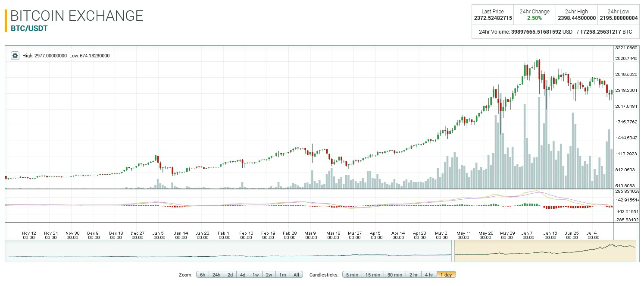Click the highlighted range window in the overview navigator
Viewport: 644px width, 286px height.
pyautogui.click(x=545, y=251)
